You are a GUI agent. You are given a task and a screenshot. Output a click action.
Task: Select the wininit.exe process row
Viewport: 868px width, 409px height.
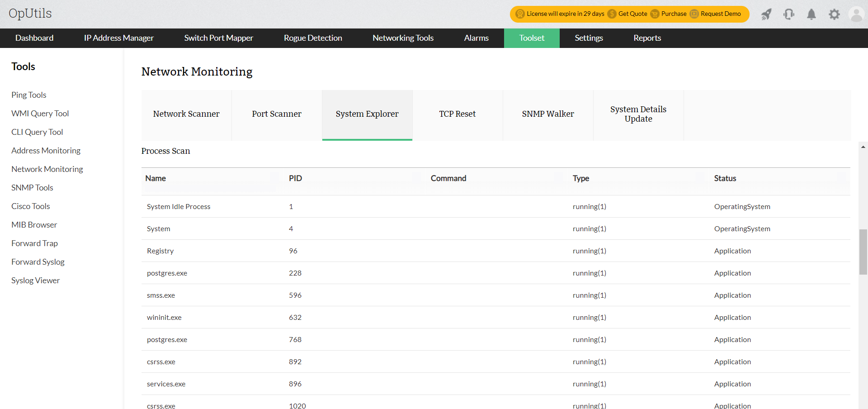[496, 318]
